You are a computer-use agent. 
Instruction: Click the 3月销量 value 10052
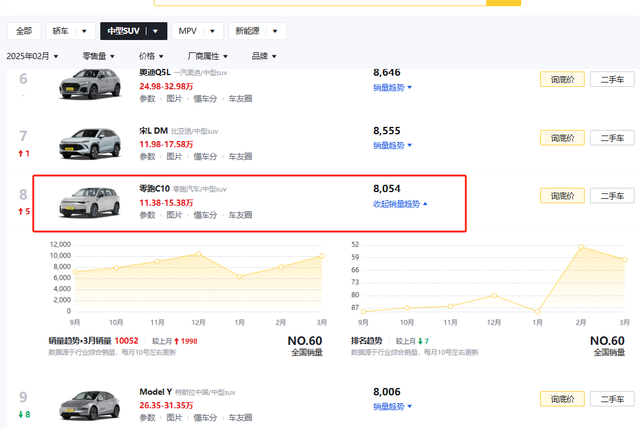point(127,341)
